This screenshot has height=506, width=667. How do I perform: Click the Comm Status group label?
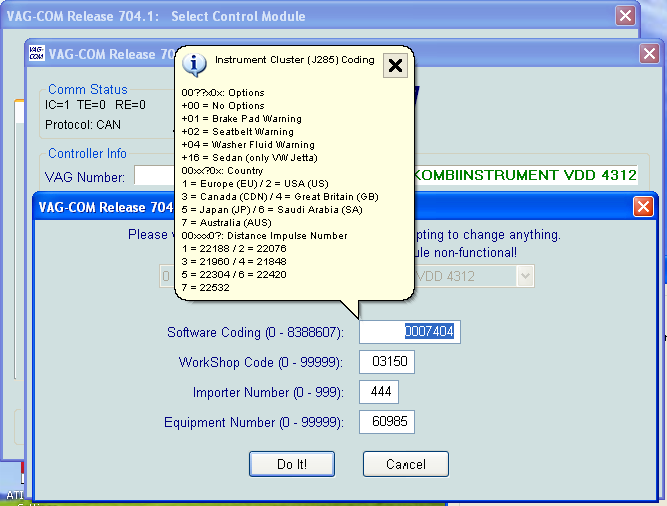tap(88, 89)
